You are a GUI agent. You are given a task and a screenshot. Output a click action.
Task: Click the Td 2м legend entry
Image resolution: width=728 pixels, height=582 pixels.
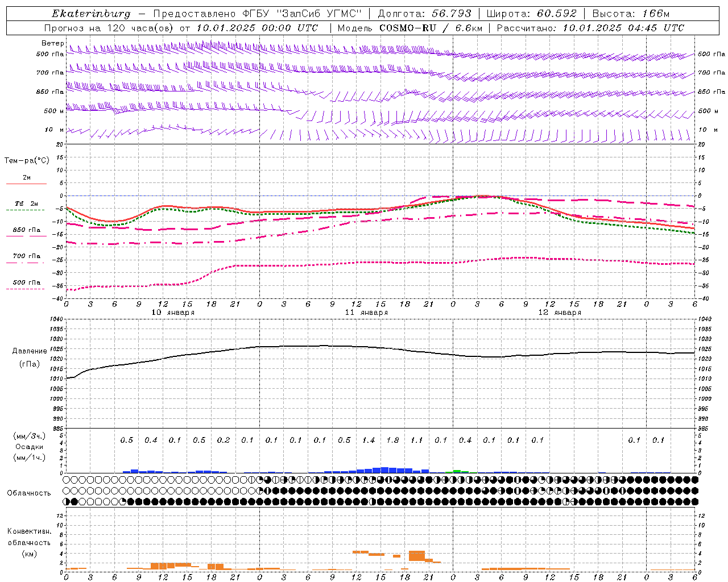click(x=27, y=203)
